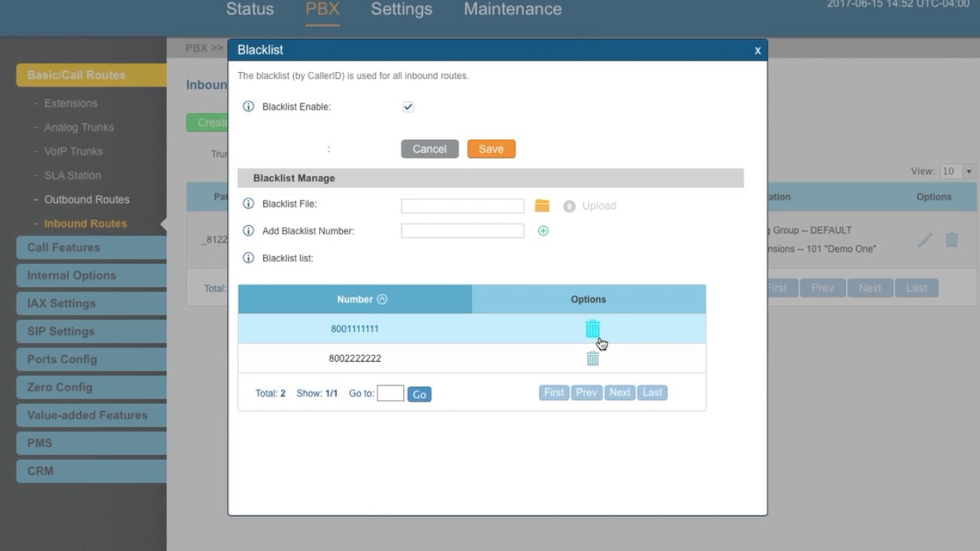Image resolution: width=980 pixels, height=551 pixels.
Task: Focus the Add Blacklist Number field
Action: pyautogui.click(x=462, y=230)
